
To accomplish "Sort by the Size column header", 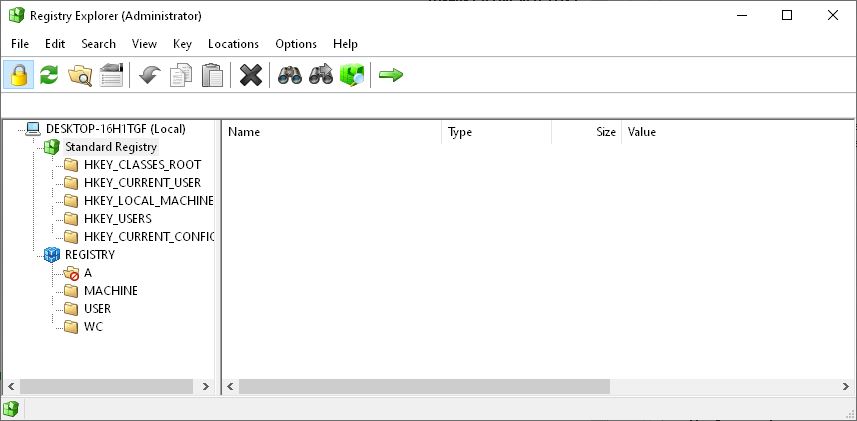I will pos(586,132).
